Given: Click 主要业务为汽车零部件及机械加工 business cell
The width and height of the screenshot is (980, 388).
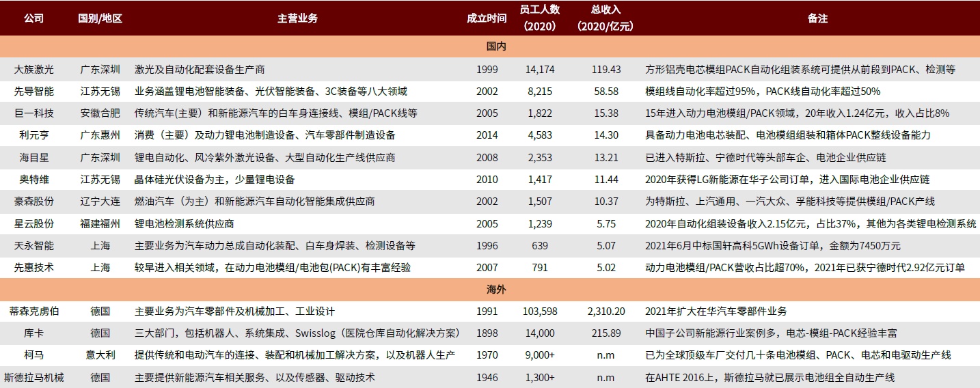Looking at the screenshot, I should pyautogui.click(x=234, y=311).
